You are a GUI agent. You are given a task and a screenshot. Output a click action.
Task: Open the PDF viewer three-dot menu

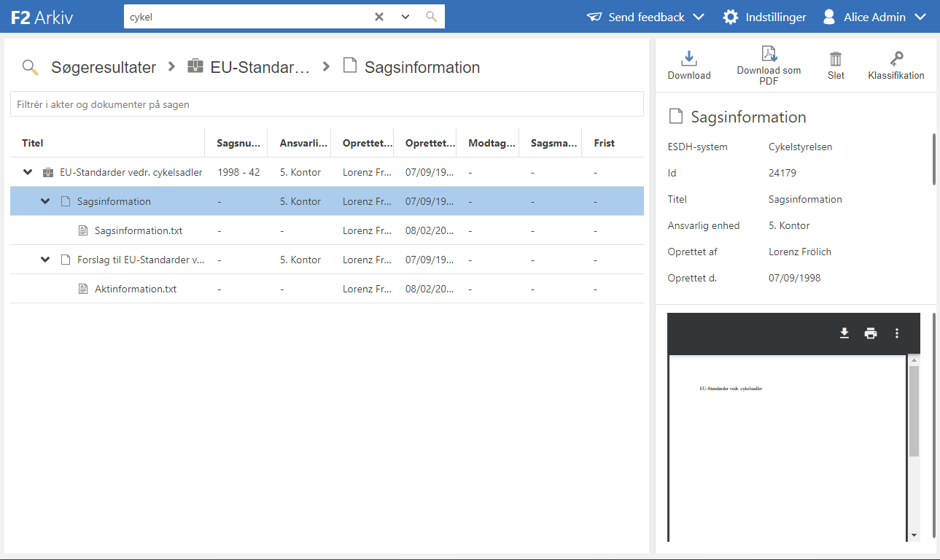pyautogui.click(x=897, y=333)
